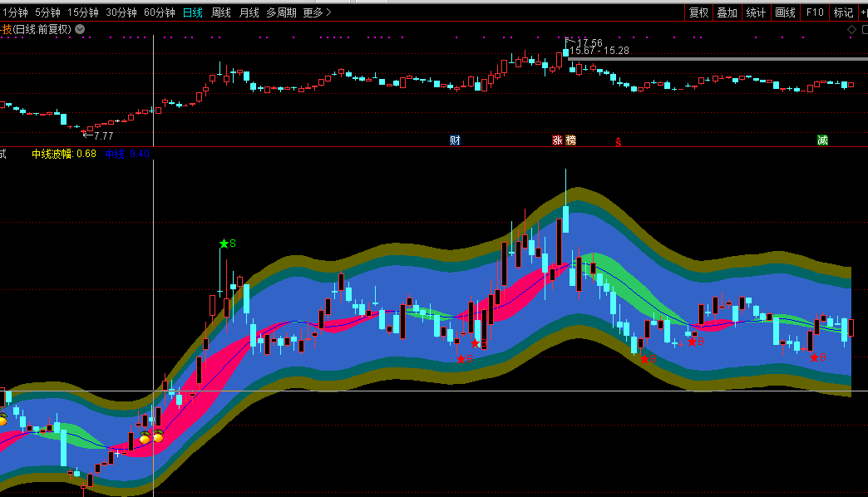This screenshot has height=497, width=868.
Task: Click the red 涨 event marker
Action: pyautogui.click(x=557, y=140)
